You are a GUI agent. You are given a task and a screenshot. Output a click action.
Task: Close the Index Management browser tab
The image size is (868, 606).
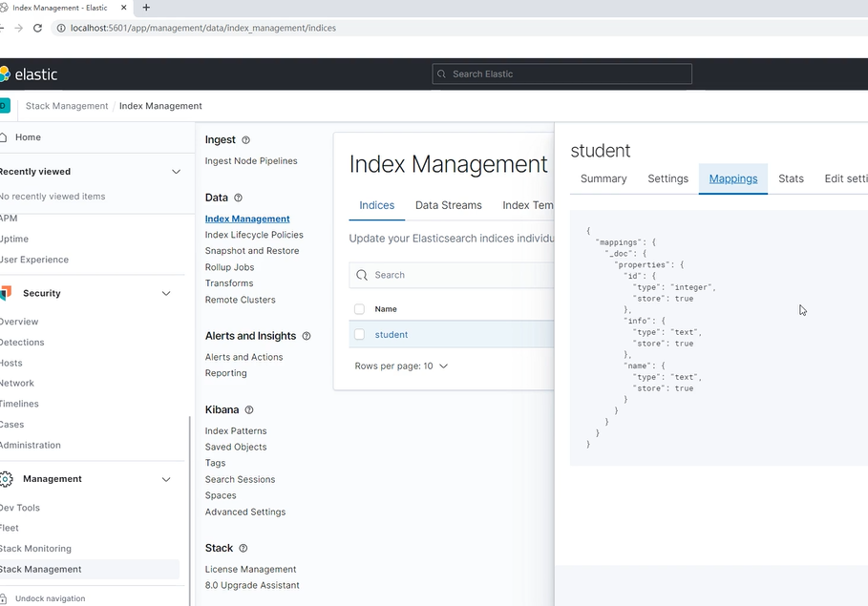click(123, 8)
